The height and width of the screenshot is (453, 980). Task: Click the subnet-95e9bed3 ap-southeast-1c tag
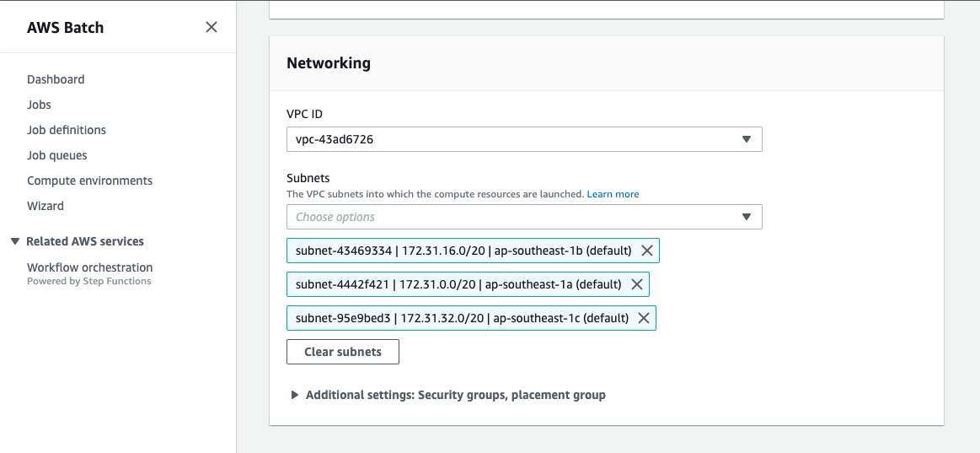[x=462, y=318]
